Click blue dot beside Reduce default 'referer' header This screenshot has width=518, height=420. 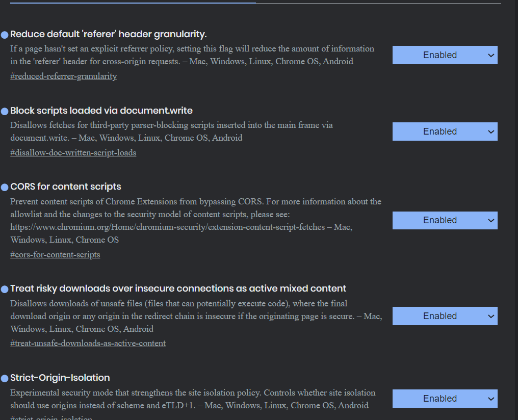tap(5, 35)
